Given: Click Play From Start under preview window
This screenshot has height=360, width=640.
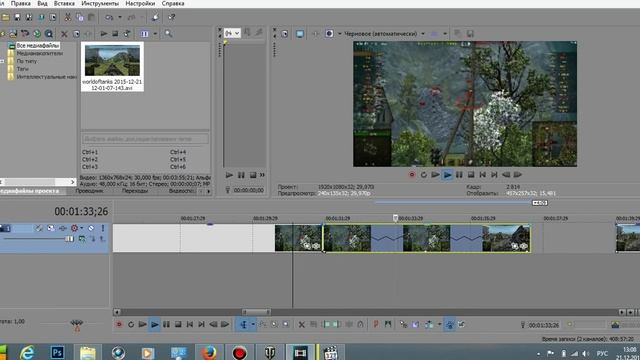Looking at the screenshot, I should click(436, 175).
